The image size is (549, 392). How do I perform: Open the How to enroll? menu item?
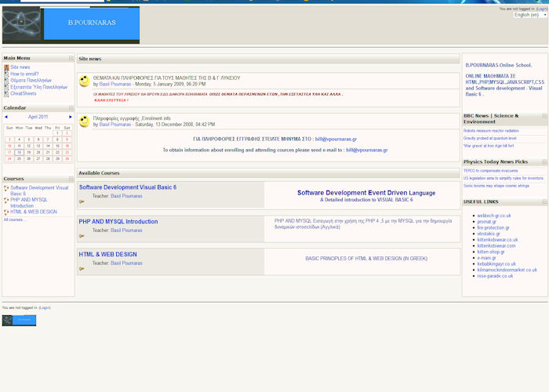click(x=24, y=74)
